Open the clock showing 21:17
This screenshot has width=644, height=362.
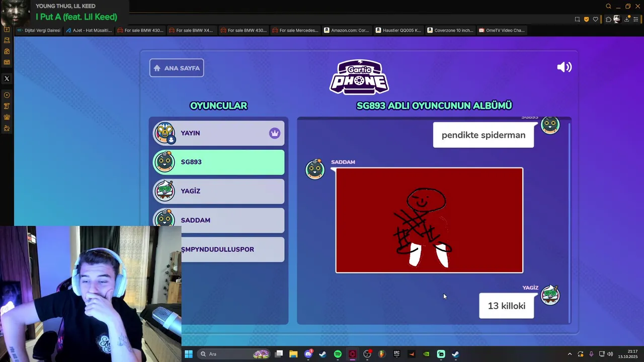click(x=628, y=354)
